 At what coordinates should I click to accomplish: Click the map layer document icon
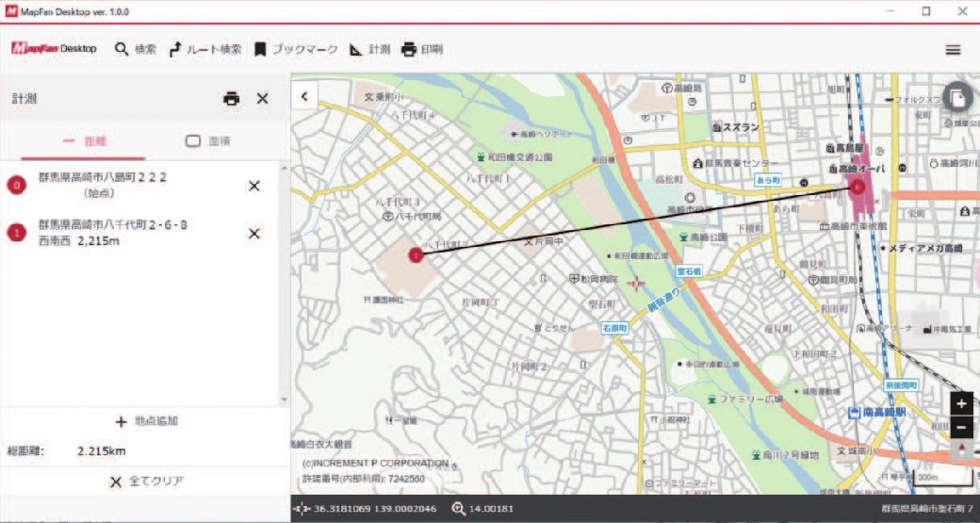(x=956, y=97)
